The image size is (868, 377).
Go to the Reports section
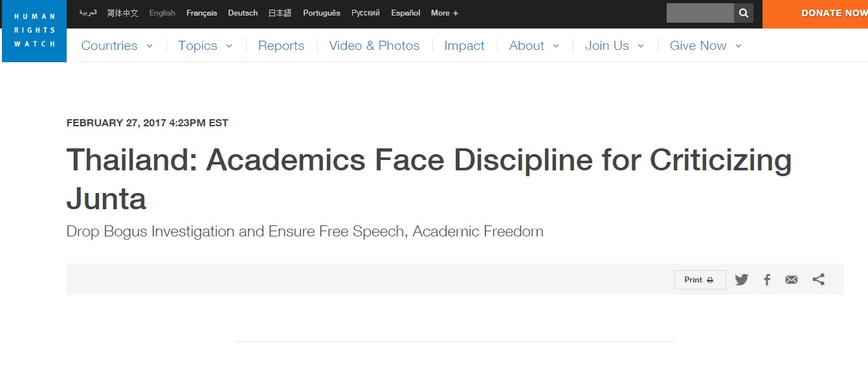pos(281,45)
